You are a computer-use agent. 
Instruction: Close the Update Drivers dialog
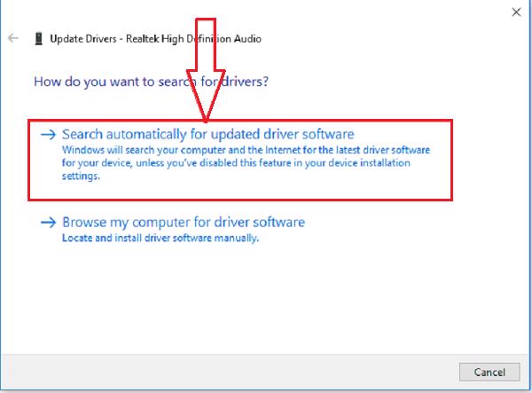(516, 12)
